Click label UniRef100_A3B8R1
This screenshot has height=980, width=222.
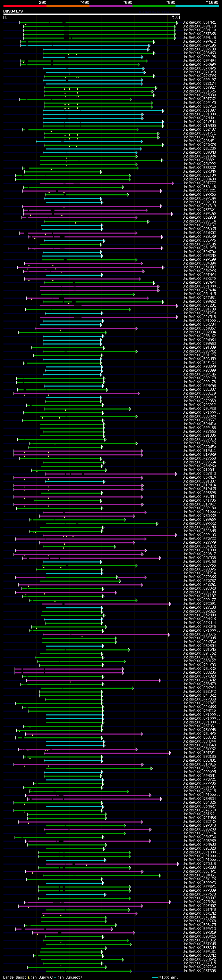199,160
